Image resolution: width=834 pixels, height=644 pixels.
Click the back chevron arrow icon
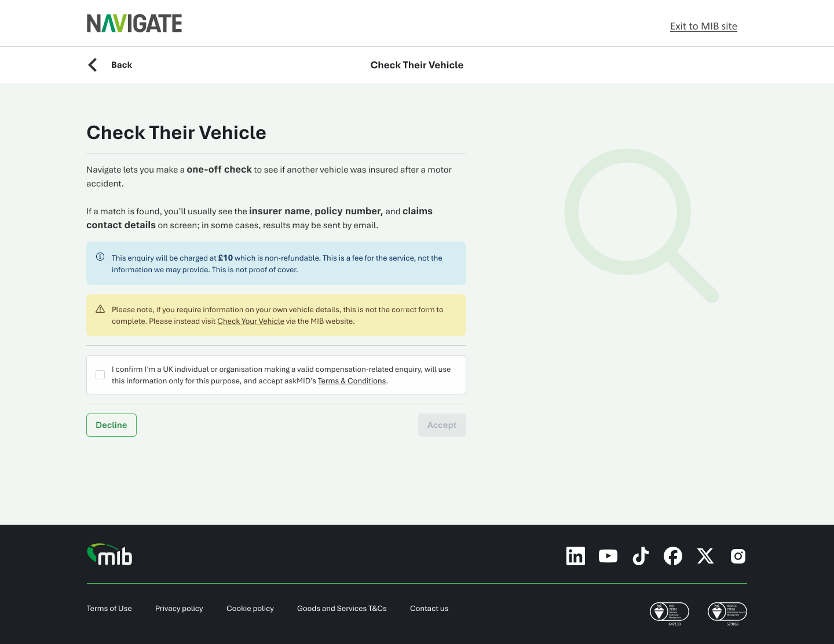(x=93, y=65)
